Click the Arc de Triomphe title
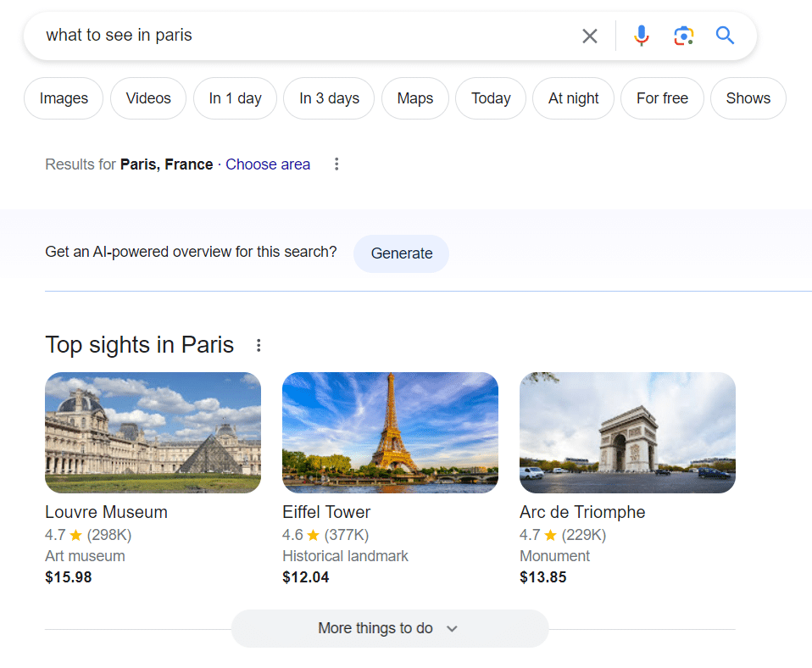The height and width of the screenshot is (668, 812). pyautogui.click(x=581, y=512)
